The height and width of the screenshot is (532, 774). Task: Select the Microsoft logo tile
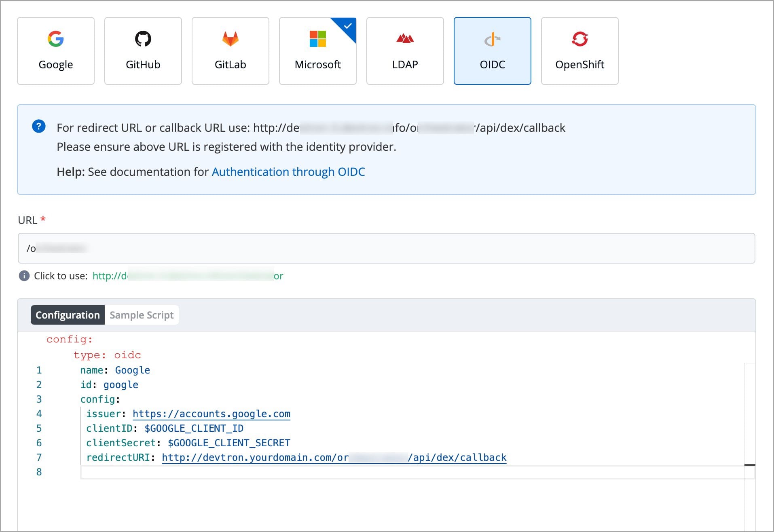click(x=317, y=39)
